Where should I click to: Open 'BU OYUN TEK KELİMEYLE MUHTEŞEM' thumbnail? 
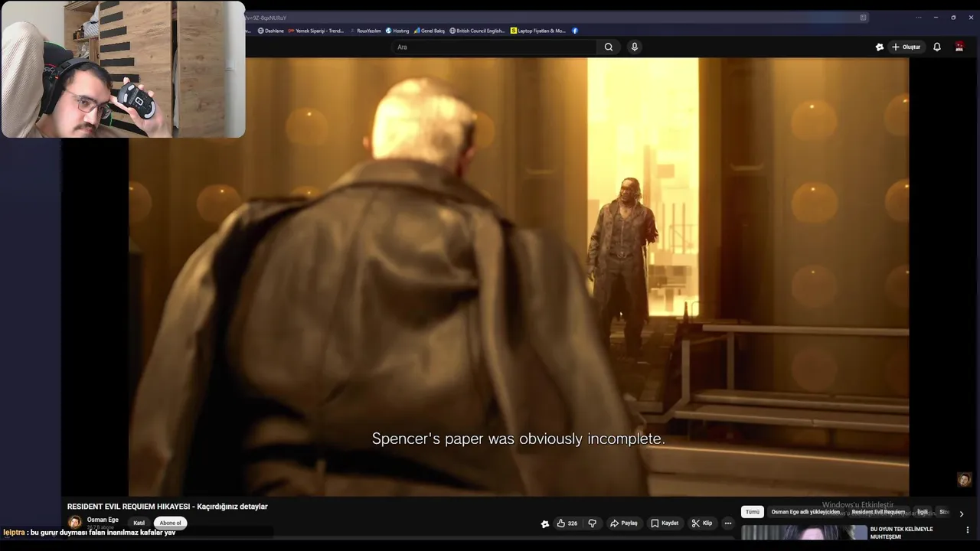click(804, 533)
